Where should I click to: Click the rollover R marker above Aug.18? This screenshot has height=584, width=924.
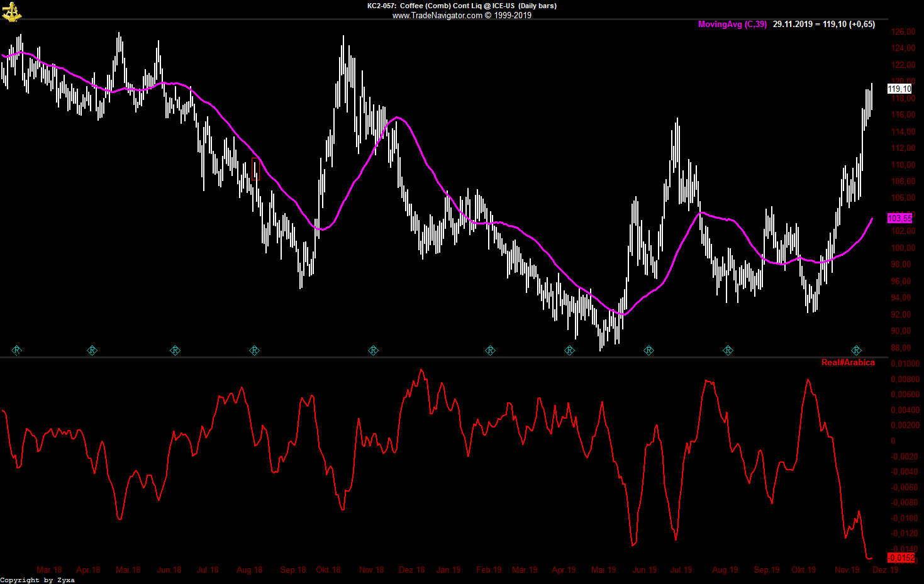tap(255, 350)
